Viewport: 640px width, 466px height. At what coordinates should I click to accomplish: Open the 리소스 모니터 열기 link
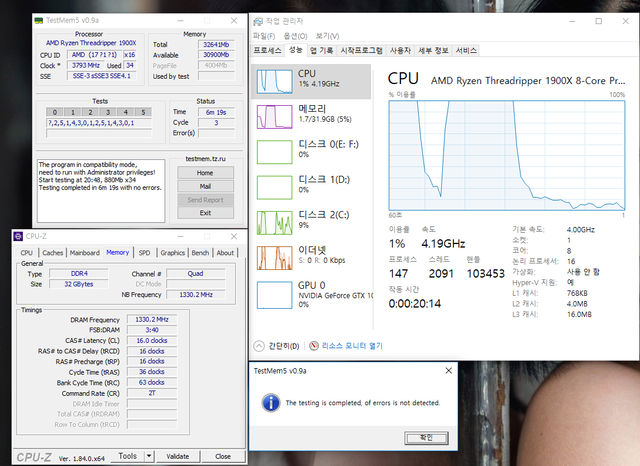tap(352, 346)
